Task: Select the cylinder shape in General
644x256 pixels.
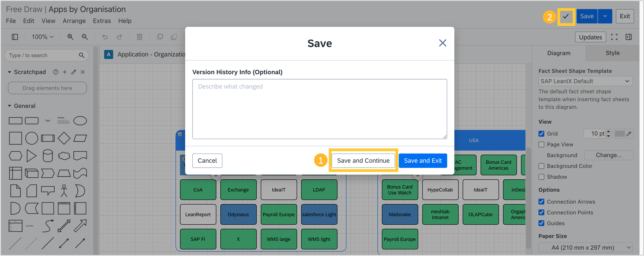Action: coord(48,156)
